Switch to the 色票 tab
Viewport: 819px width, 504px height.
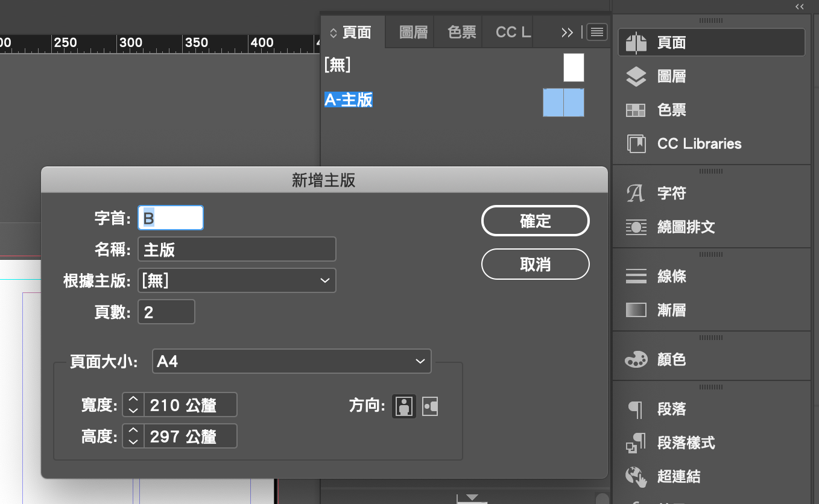click(462, 33)
